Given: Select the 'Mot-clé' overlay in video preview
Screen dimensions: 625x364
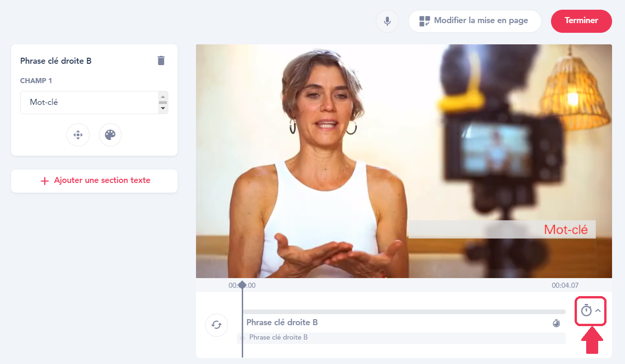Looking at the screenshot, I should 502,229.
